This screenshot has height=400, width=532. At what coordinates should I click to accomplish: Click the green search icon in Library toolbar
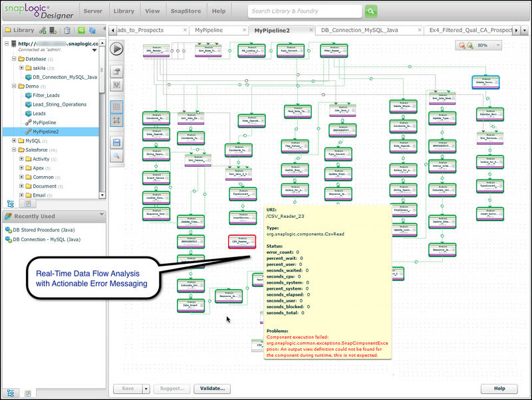point(81,30)
